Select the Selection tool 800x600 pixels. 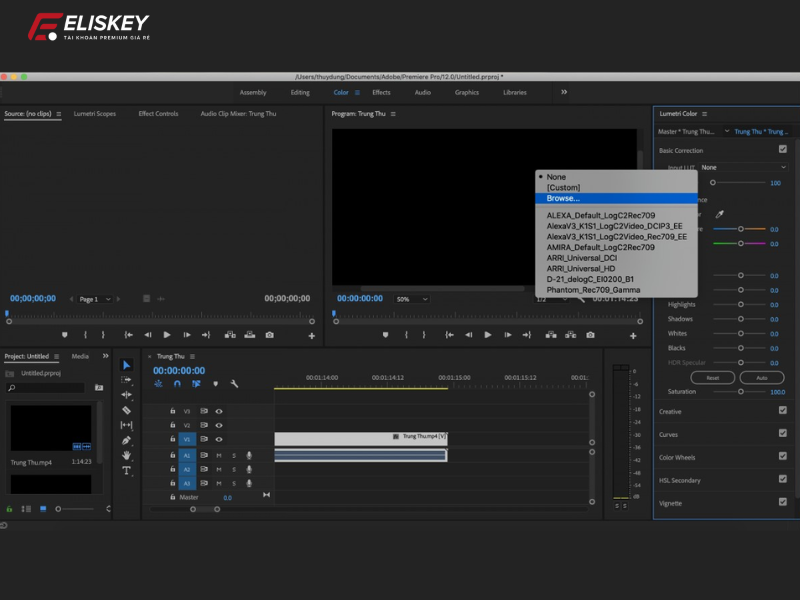click(125, 365)
